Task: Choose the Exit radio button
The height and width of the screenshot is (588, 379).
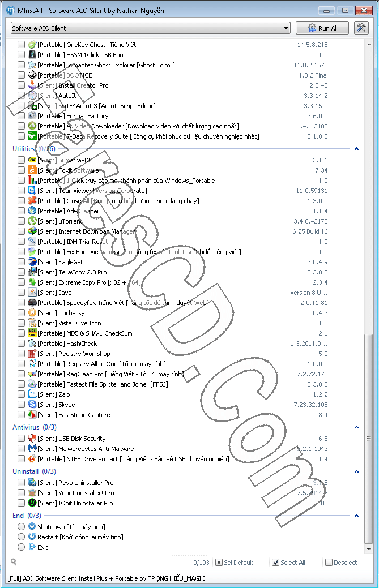Action: (22, 547)
